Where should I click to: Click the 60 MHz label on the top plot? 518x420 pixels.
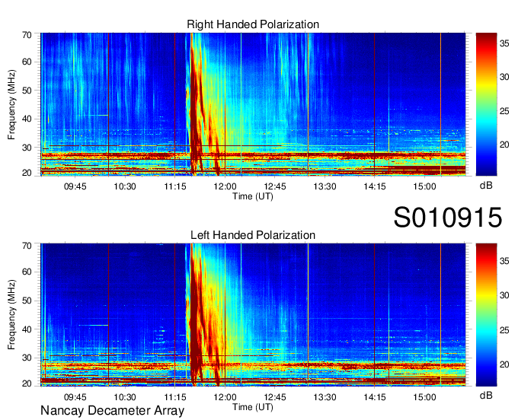pyautogui.click(x=27, y=62)
